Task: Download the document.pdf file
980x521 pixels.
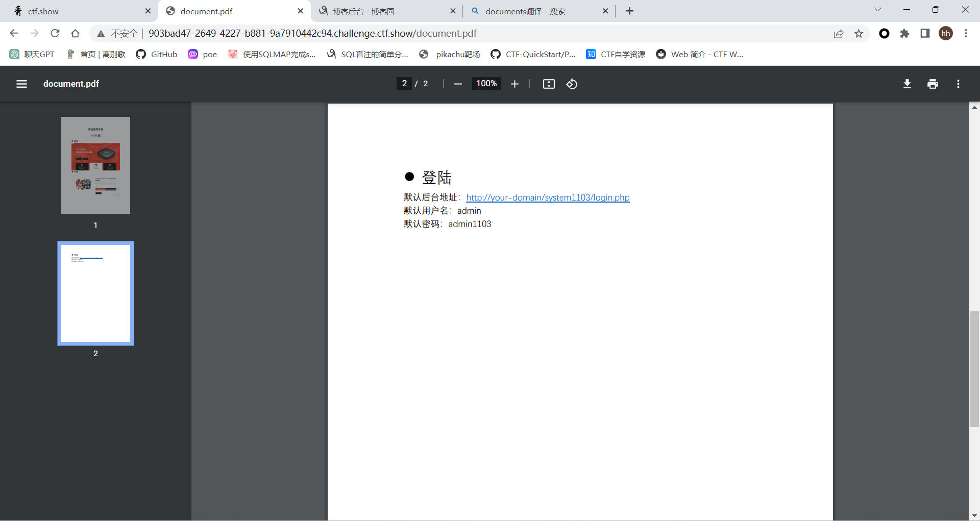Action: pyautogui.click(x=907, y=84)
